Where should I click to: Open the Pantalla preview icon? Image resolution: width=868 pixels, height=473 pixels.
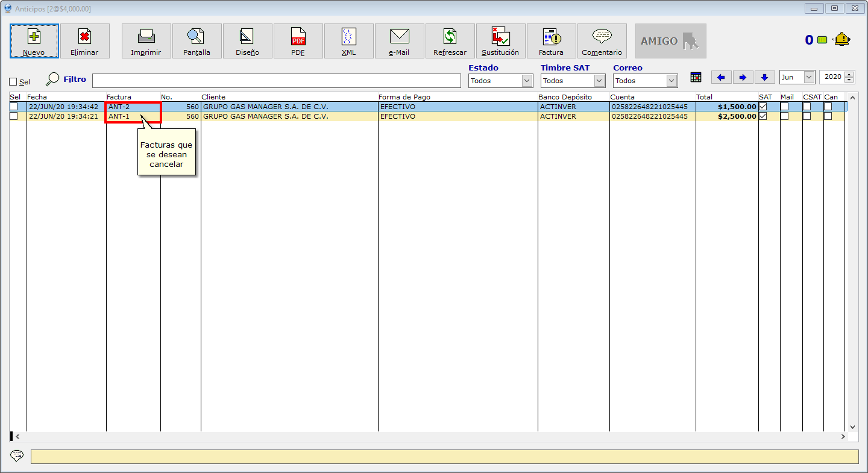(x=197, y=37)
